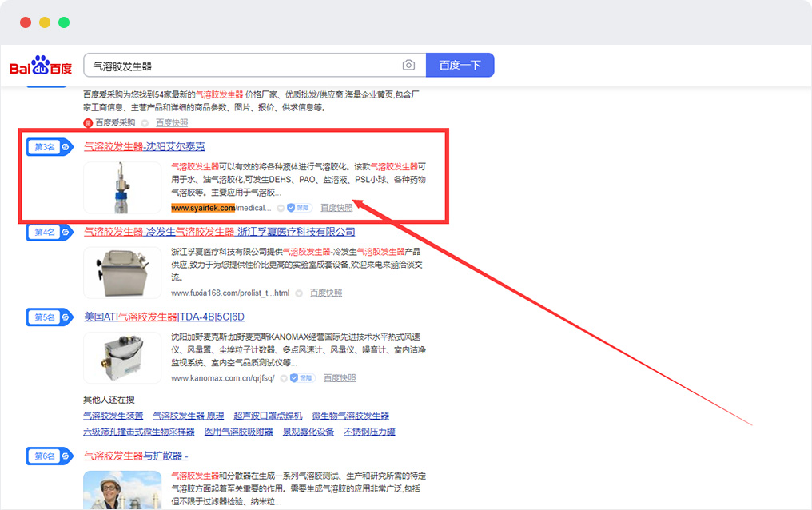812x510 pixels.
Task: Click the 其他人还在搜 heading text
Action: 109,400
